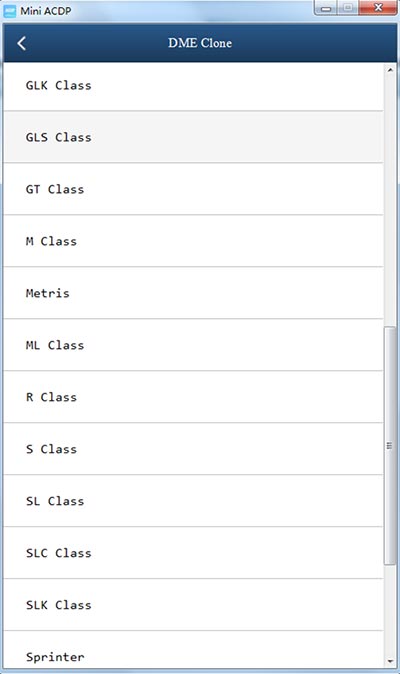This screenshot has height=674, width=400.
Task: Click the Mini ACDP app icon
Action: pyautogui.click(x=9, y=11)
